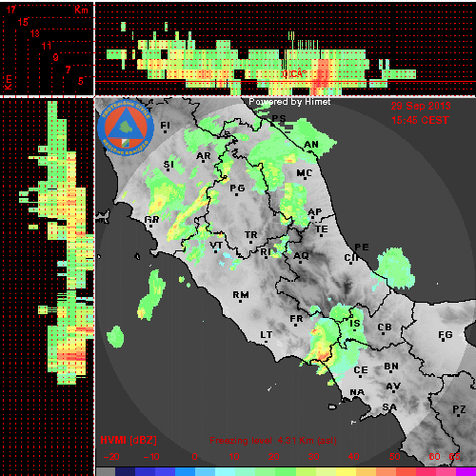Select the date '29 Sep 2013'
This screenshot has width=476, height=476.
coord(421,106)
